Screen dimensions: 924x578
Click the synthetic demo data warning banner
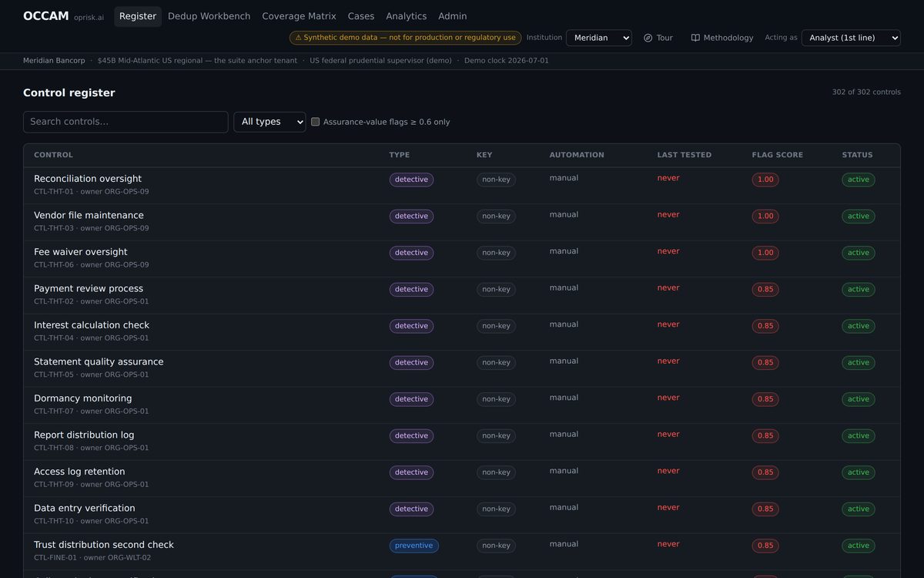(406, 38)
